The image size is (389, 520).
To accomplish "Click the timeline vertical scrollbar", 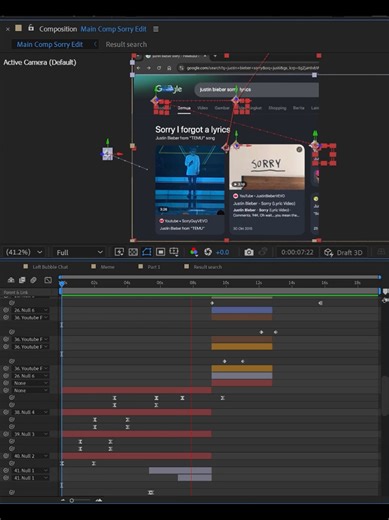I will pyautogui.click(x=385, y=396).
